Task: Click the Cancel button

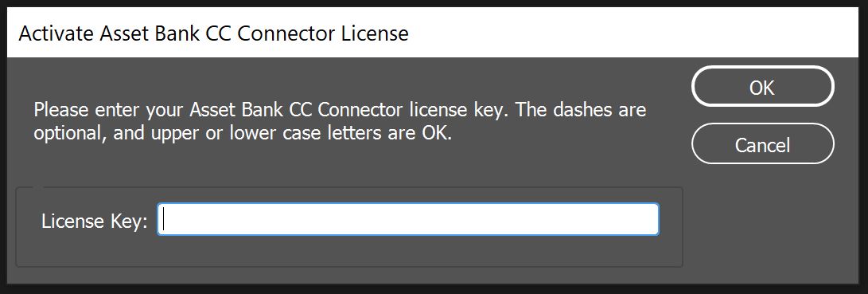Action: pyautogui.click(x=762, y=143)
